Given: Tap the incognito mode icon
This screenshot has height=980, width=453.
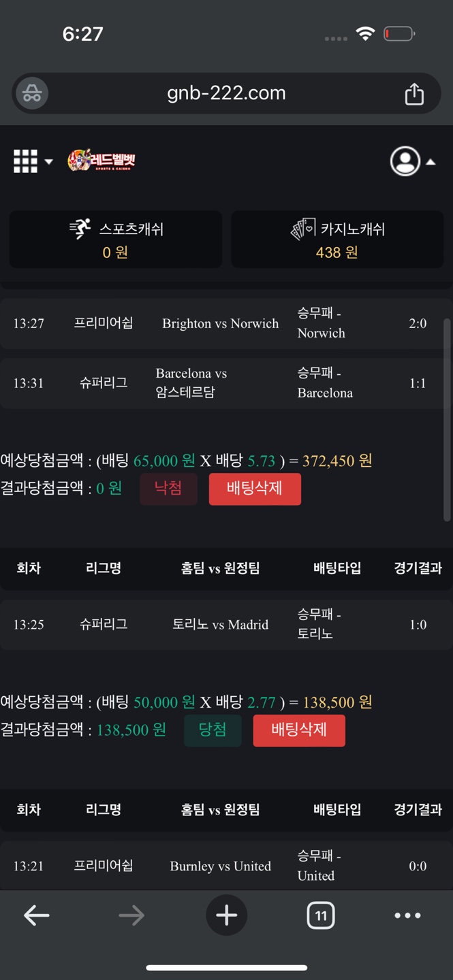Looking at the screenshot, I should click(x=32, y=94).
